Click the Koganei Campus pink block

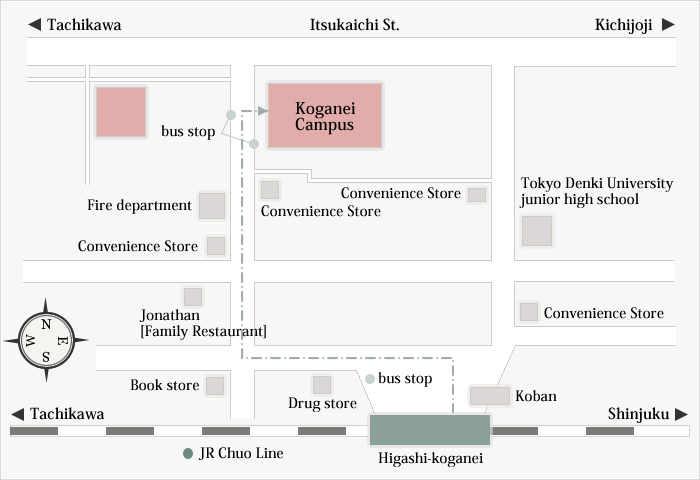pyautogui.click(x=325, y=115)
